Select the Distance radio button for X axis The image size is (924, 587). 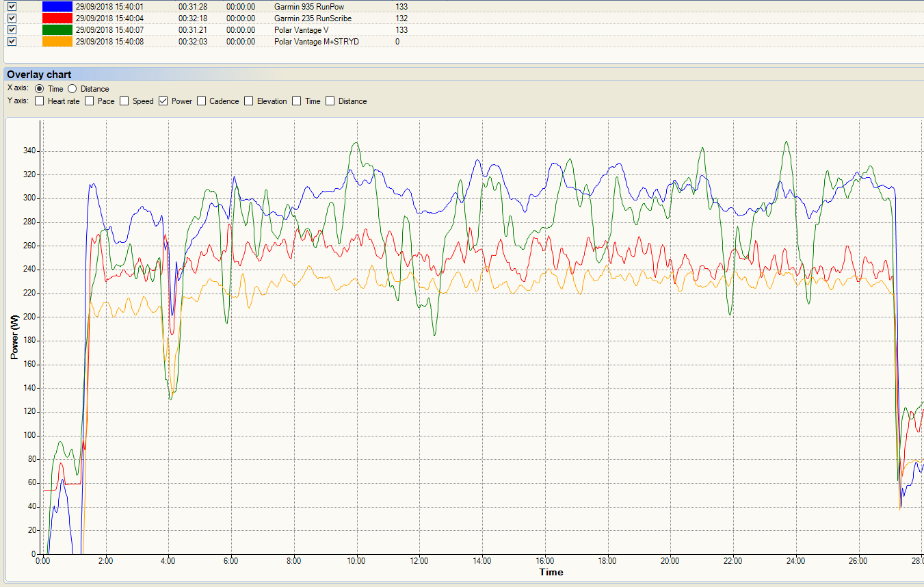72,89
